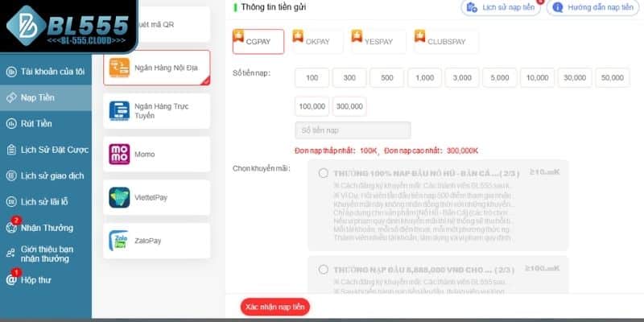The width and height of the screenshot is (644, 322).
Task: Click the Hướng dẫn nạp tiền info icon
Action: (557, 7)
